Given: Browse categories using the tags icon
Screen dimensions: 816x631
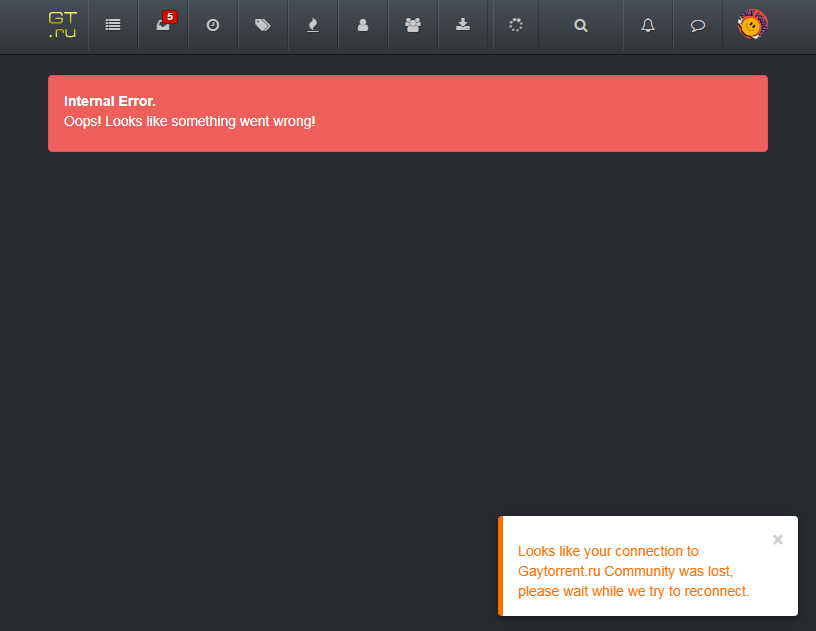Looking at the screenshot, I should 262,25.
